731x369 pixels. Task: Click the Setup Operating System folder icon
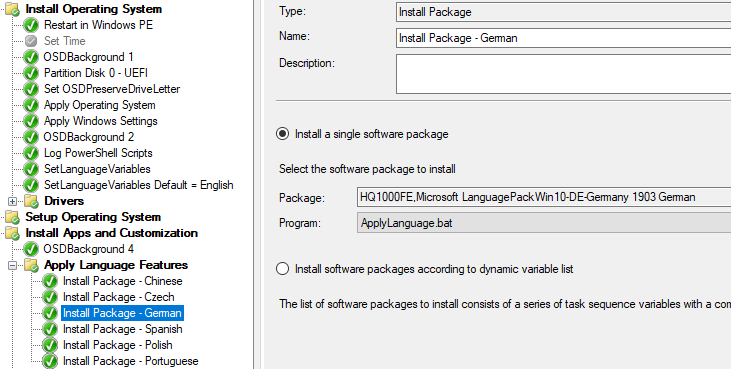click(x=12, y=217)
